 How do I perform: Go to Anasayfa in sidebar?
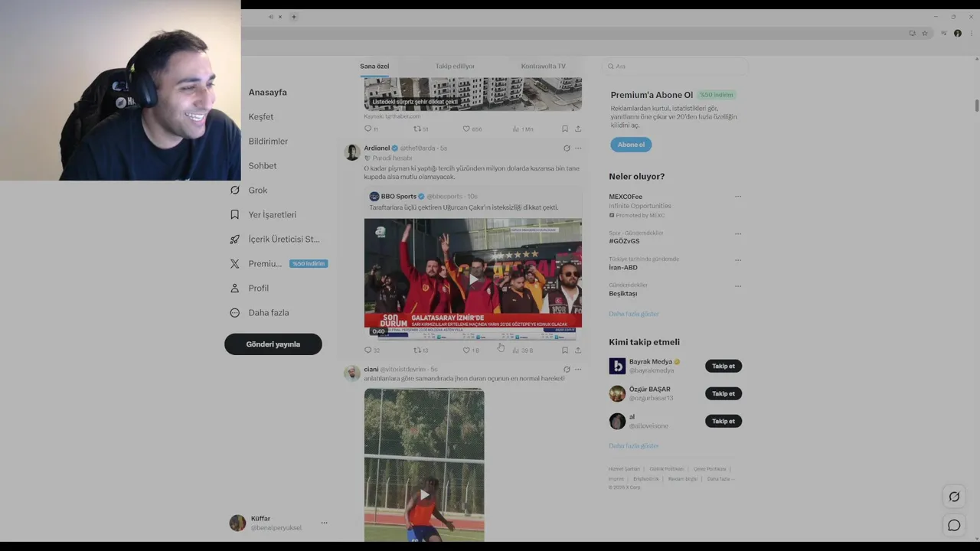coord(267,92)
